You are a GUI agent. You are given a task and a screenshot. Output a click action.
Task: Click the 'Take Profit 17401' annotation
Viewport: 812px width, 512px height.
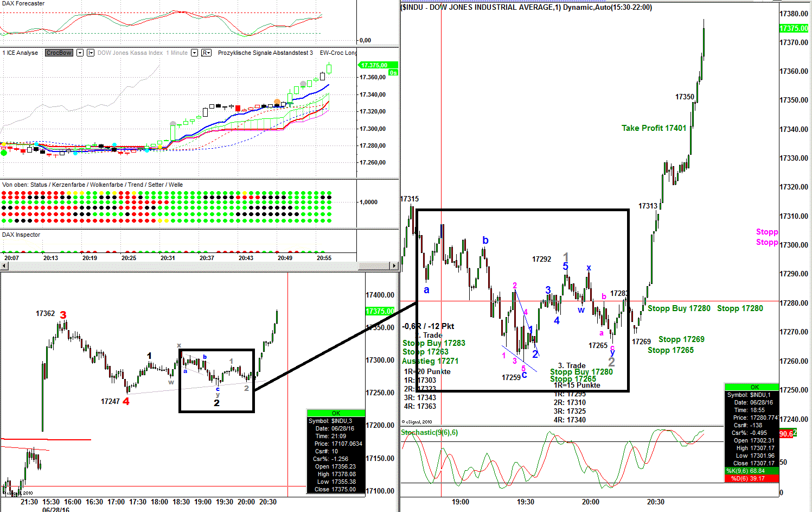click(x=654, y=128)
